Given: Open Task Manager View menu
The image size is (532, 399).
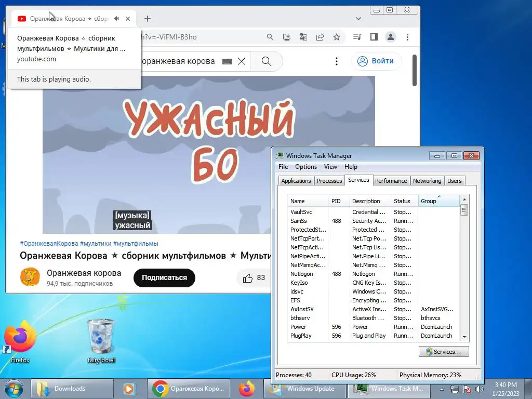Looking at the screenshot, I should coord(330,167).
